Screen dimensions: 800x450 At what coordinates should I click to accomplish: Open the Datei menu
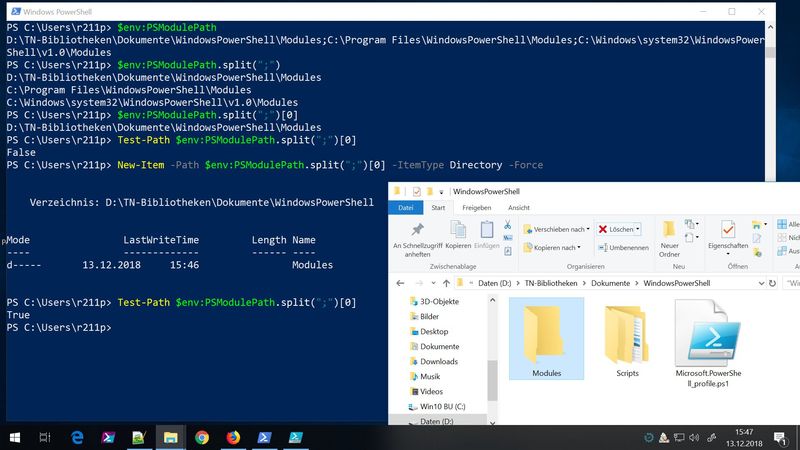(x=406, y=208)
